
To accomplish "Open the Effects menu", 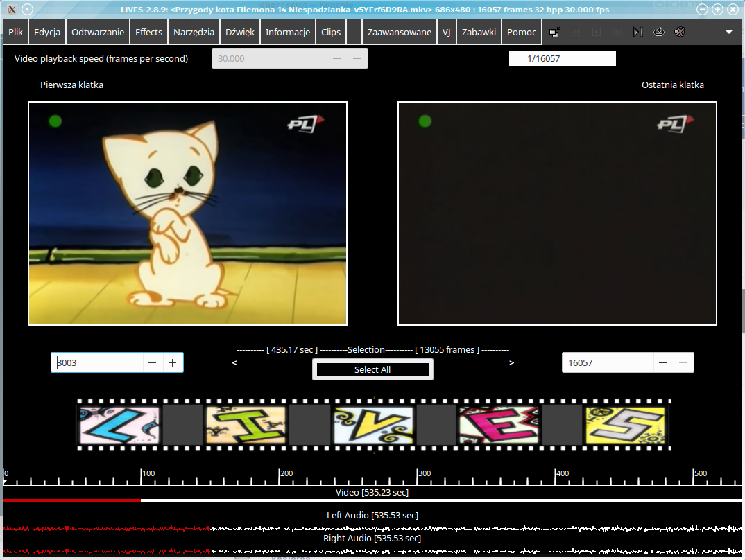I will (x=148, y=32).
